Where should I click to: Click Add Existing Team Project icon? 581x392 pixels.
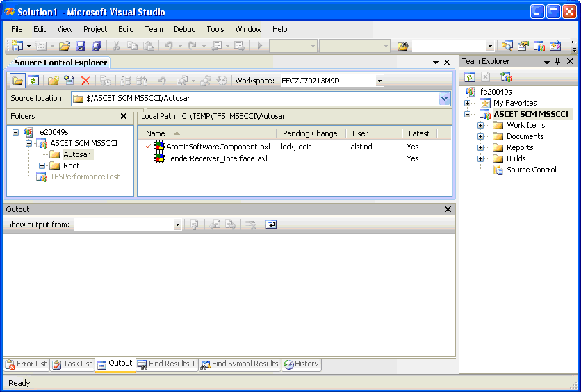click(x=506, y=77)
